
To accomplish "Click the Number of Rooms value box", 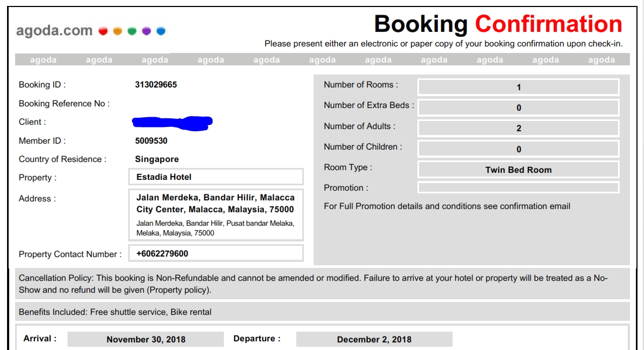I will click(x=519, y=87).
